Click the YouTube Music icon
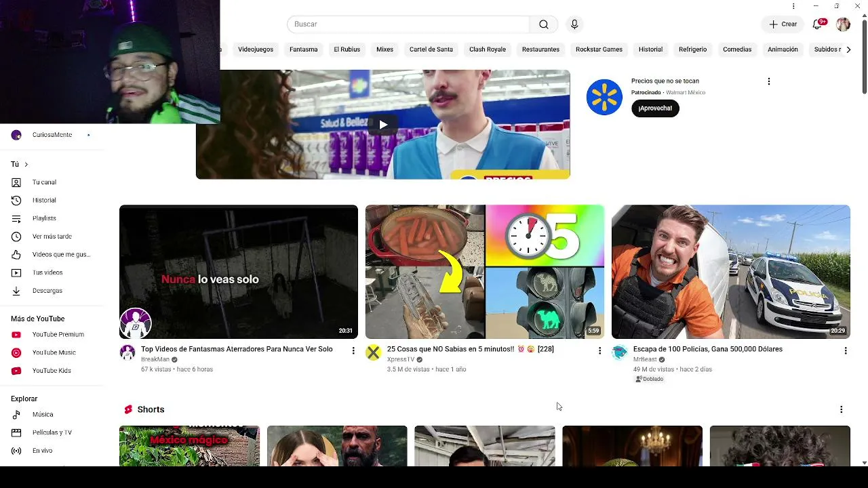The width and height of the screenshot is (868, 488). coord(16,352)
